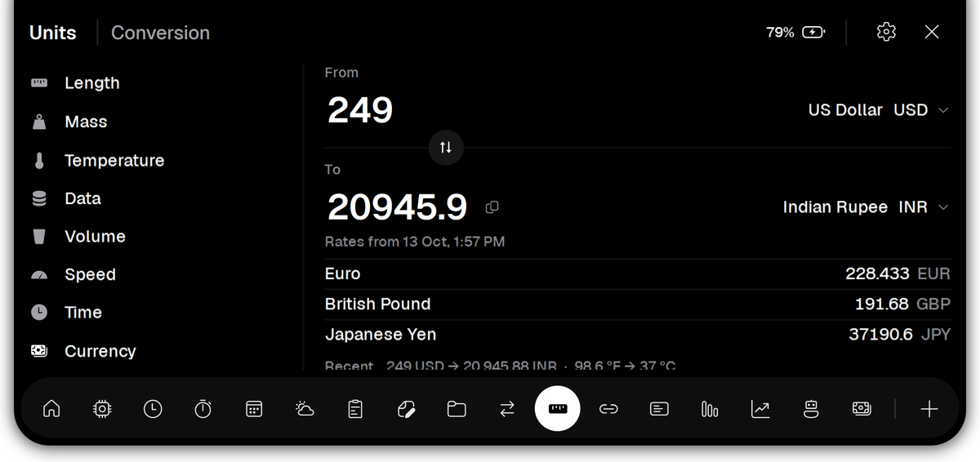Open the chain link icon in dock
The height and width of the screenshot is (462, 980).
point(608,409)
